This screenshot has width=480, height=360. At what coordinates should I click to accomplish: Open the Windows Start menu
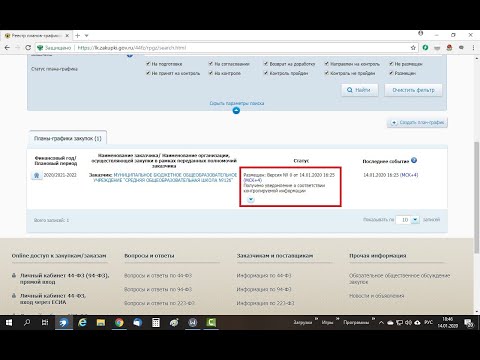pyautogui.click(x=9, y=323)
